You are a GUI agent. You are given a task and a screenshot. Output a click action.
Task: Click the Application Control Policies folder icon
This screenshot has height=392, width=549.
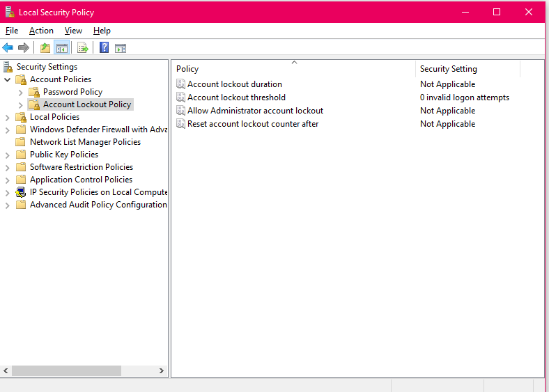tap(21, 180)
